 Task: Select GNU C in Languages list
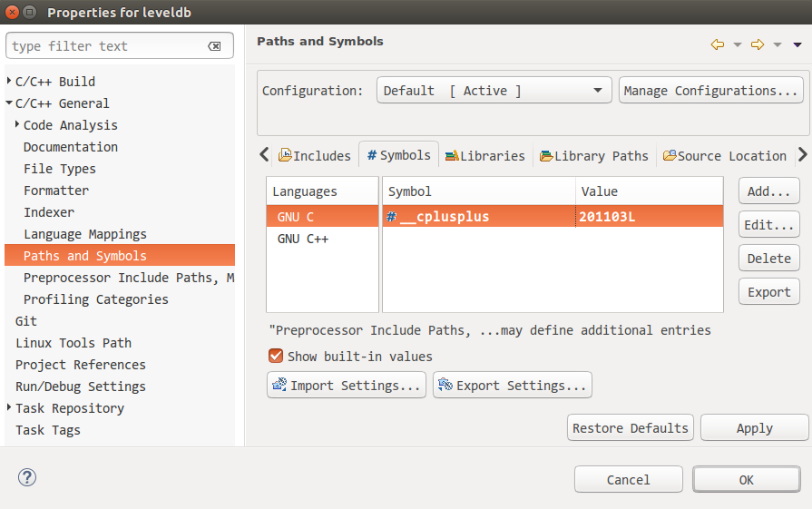(322, 217)
